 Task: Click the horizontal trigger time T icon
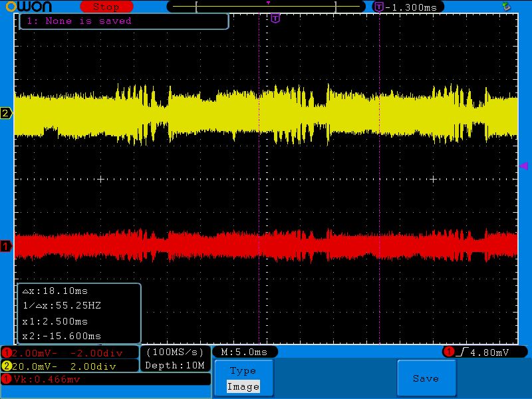[x=379, y=7]
